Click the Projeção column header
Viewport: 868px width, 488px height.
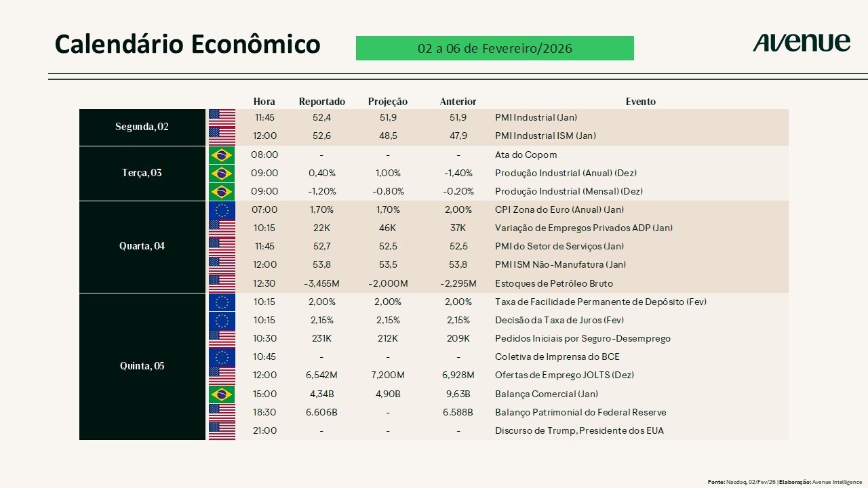click(388, 102)
